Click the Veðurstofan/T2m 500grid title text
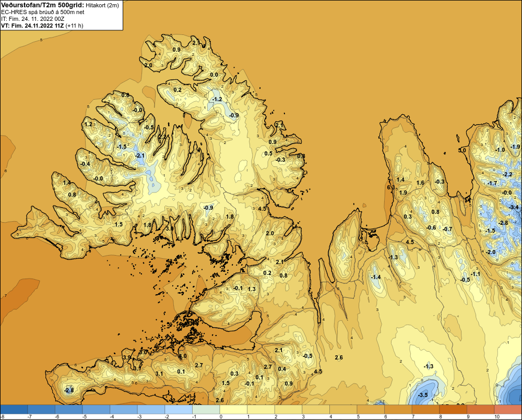The image size is (522, 420). 44,5
